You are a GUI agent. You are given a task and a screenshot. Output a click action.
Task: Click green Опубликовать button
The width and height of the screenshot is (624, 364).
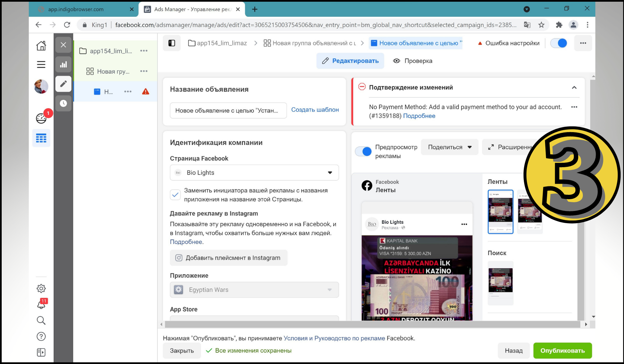(x=563, y=351)
